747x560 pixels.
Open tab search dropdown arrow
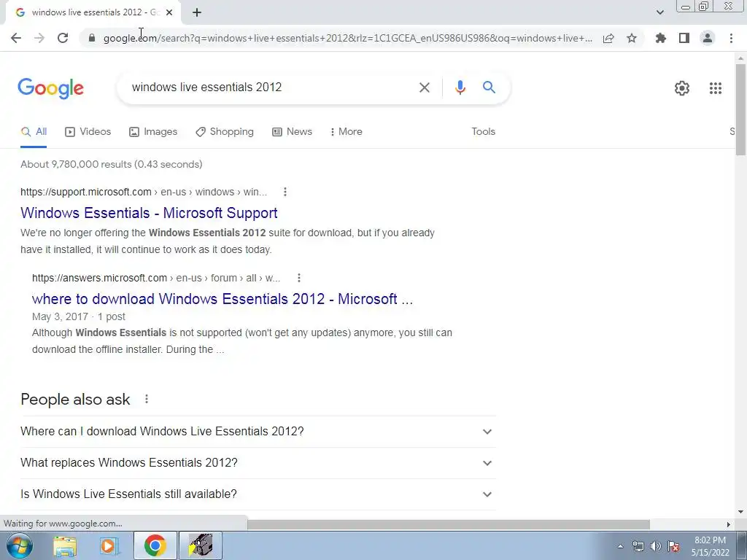[659, 12]
